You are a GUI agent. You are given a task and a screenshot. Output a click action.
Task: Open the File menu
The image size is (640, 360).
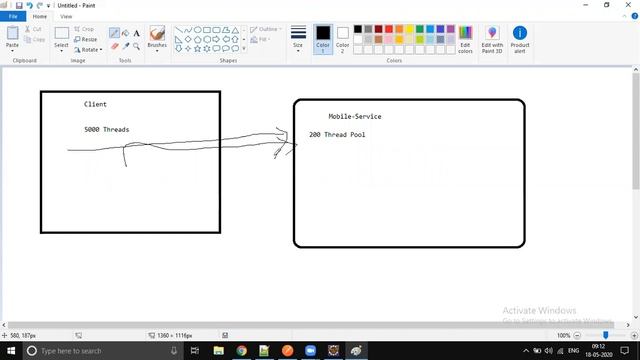tap(13, 16)
